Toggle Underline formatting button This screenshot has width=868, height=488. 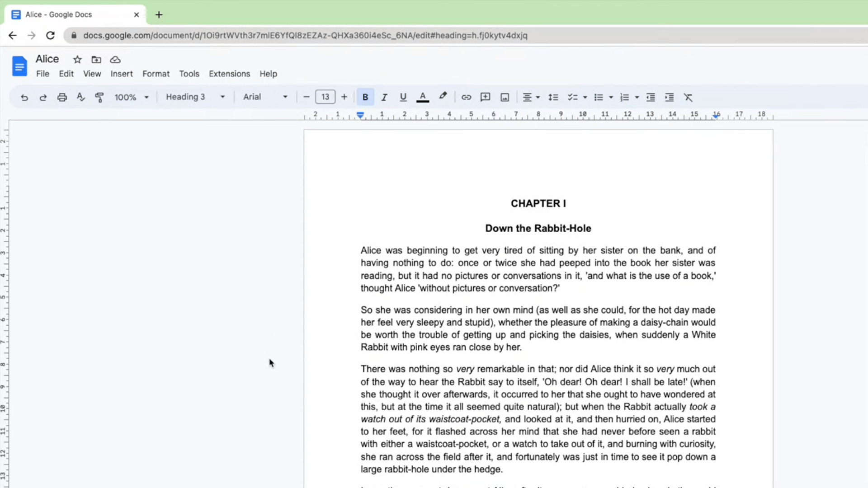[x=403, y=97]
